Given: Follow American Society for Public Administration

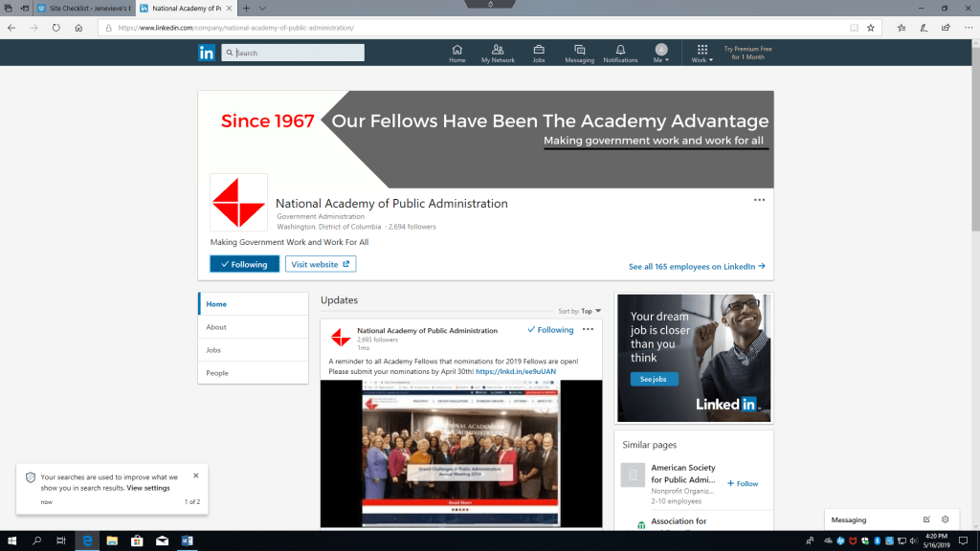Looking at the screenshot, I should 743,484.
